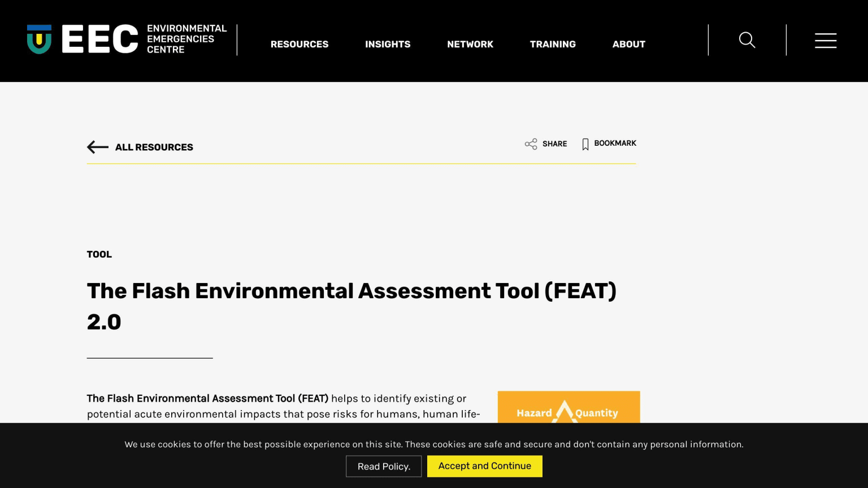Click Read Policy button
The image size is (868, 488).
click(x=384, y=467)
